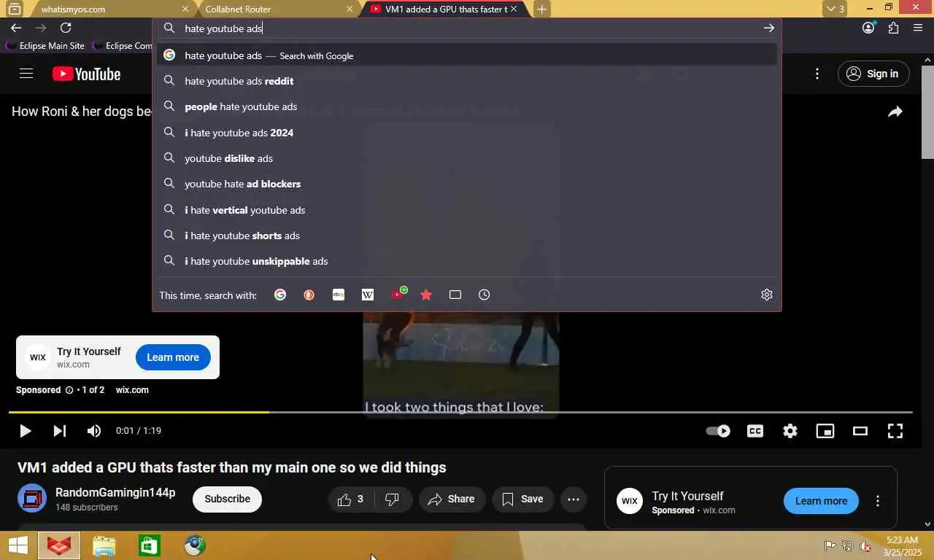Click Learn more on video overlay ad
This screenshot has height=560, width=934.
click(x=173, y=357)
